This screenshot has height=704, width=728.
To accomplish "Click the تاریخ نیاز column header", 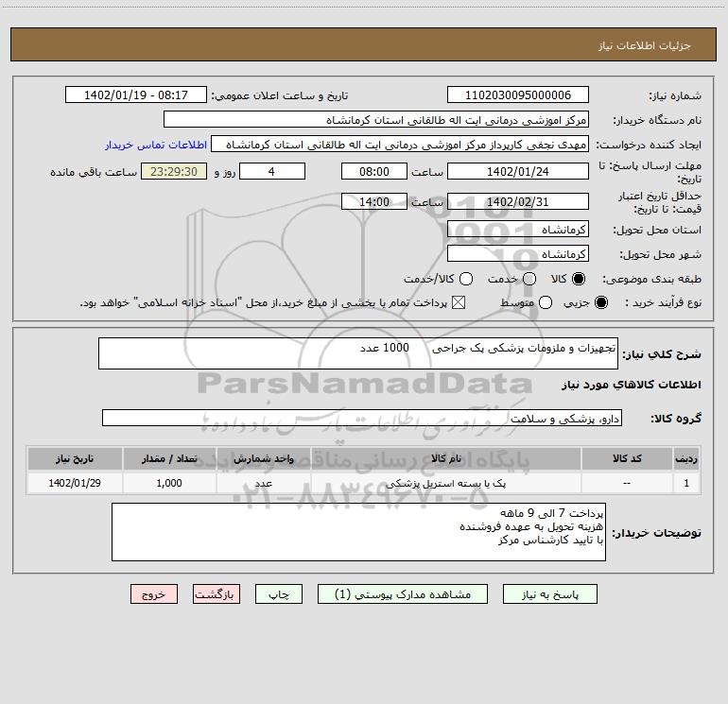I will [x=75, y=458].
